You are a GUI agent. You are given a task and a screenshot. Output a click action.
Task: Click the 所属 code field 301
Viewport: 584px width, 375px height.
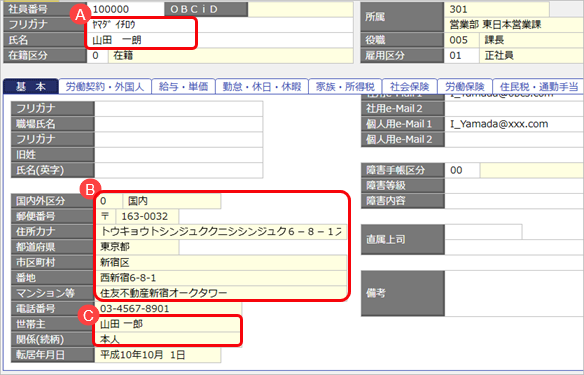pyautogui.click(x=496, y=9)
